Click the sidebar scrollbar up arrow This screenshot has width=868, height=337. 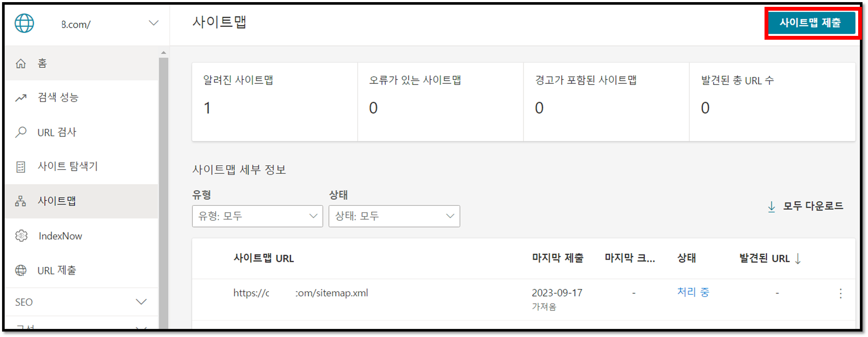163,53
